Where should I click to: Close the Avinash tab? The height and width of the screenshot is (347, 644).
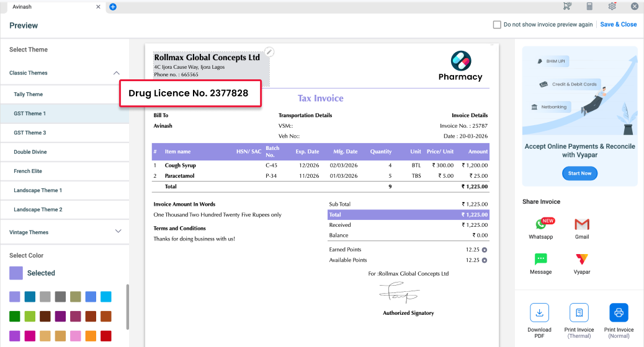pyautogui.click(x=98, y=7)
